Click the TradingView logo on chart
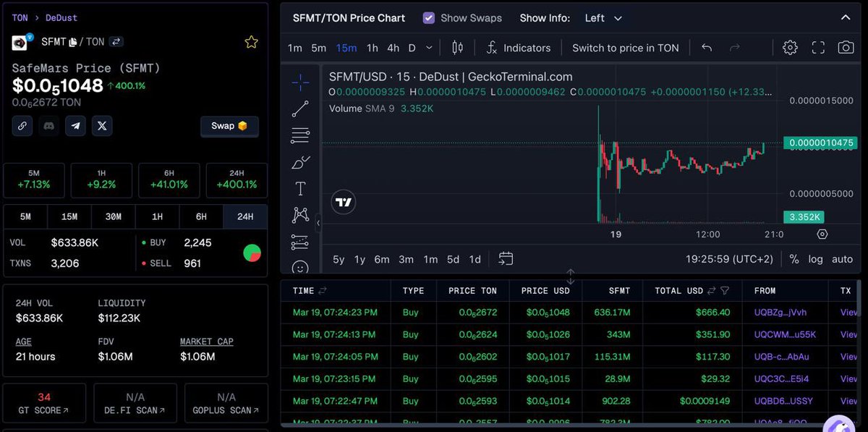Viewport: 868px width, 432px height. click(344, 203)
